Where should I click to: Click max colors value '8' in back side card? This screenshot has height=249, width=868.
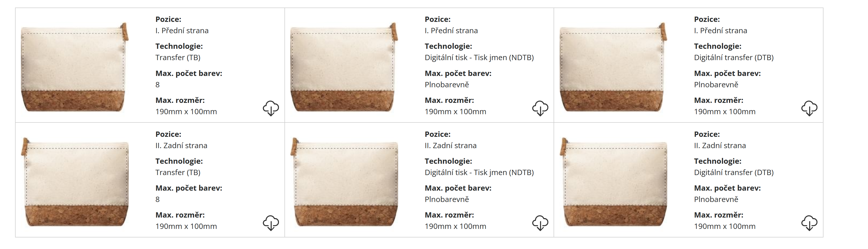[157, 199]
